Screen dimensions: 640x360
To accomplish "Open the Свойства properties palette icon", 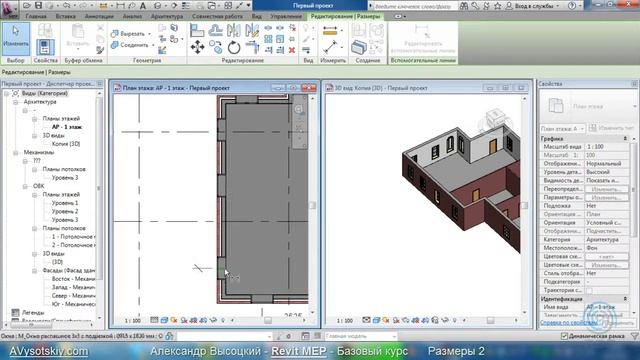I will 45,47.
